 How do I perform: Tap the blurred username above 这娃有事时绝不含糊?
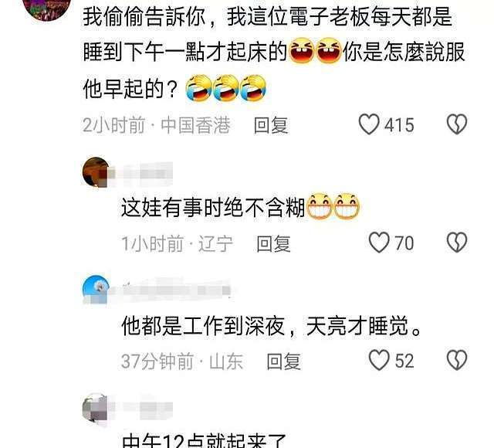pyautogui.click(x=142, y=174)
